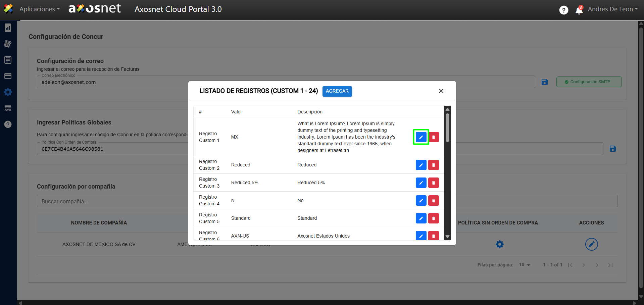Image resolution: width=644 pixels, height=305 pixels.
Task: Focus the Política Con Orden de Compra field
Action: click(320, 149)
